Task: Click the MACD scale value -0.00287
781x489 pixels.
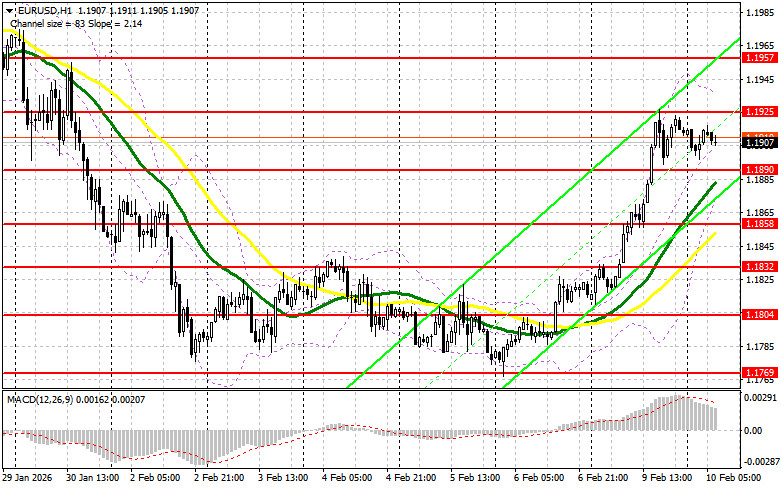Action: [x=760, y=462]
